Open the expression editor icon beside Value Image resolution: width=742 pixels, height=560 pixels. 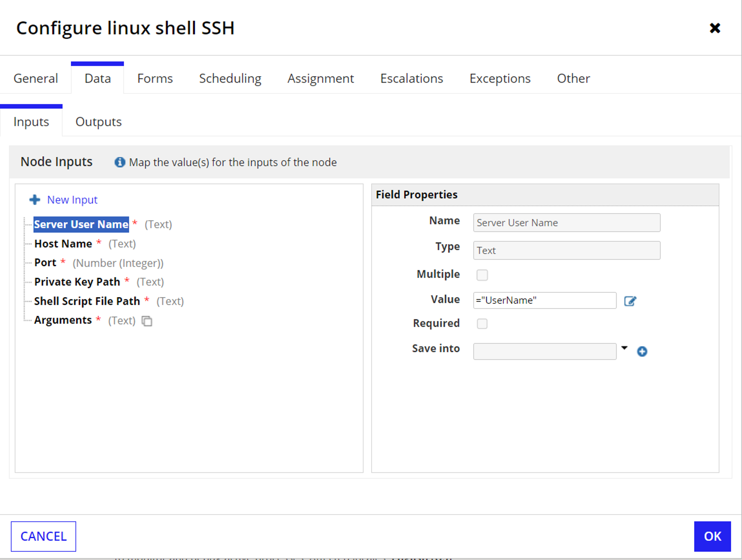point(630,301)
